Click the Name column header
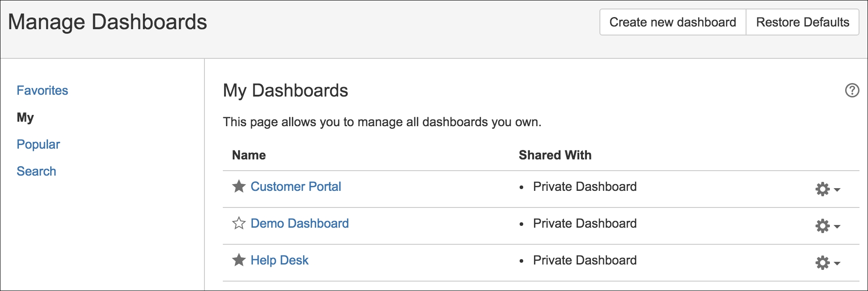Screen dimensions: 868x291 [249, 155]
